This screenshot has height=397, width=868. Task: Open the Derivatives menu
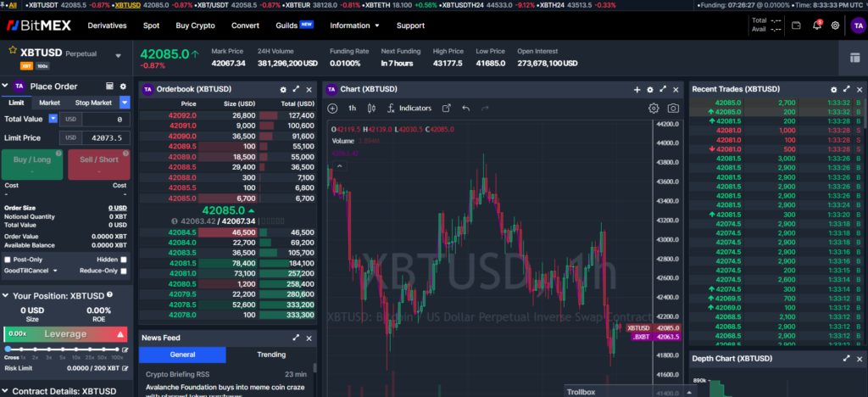(108, 25)
